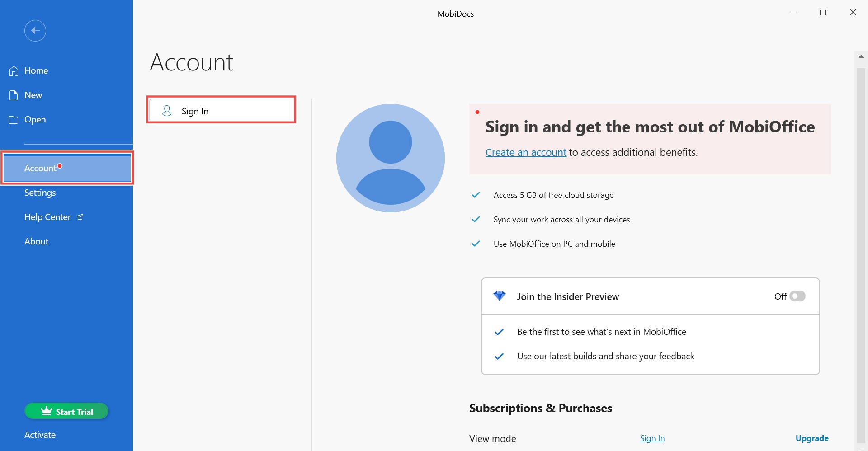The height and width of the screenshot is (451, 868).
Task: Open the Create an account link
Action: coord(525,152)
